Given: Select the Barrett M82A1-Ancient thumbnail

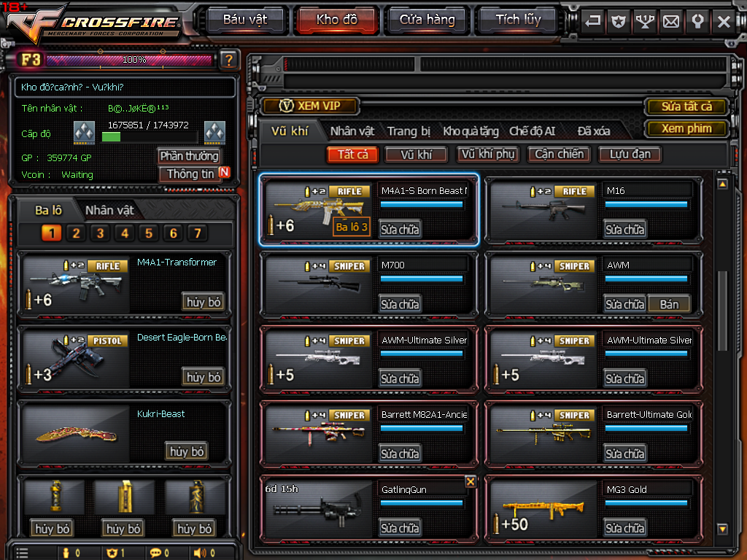Looking at the screenshot, I should [318, 435].
